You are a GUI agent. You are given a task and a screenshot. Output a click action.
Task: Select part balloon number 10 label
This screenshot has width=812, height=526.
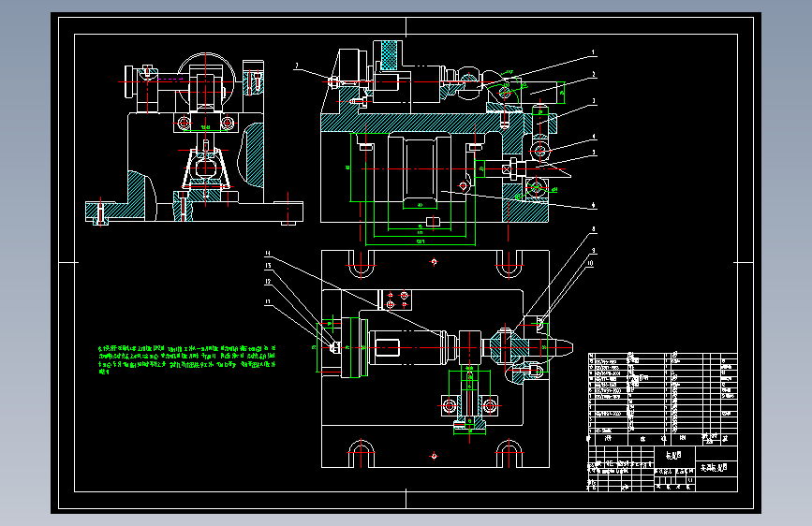point(589,263)
